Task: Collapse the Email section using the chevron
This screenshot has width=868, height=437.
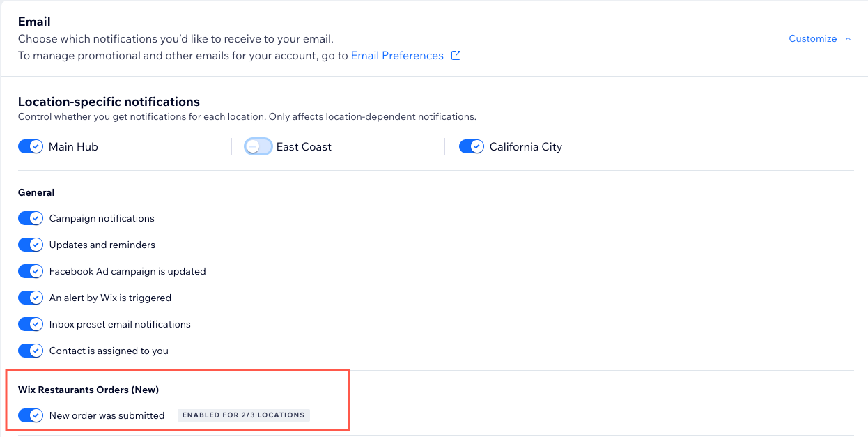Action: (848, 39)
